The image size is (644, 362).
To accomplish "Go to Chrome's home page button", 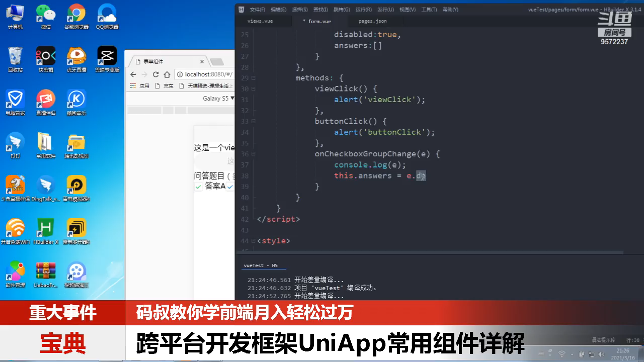I will coord(167,74).
